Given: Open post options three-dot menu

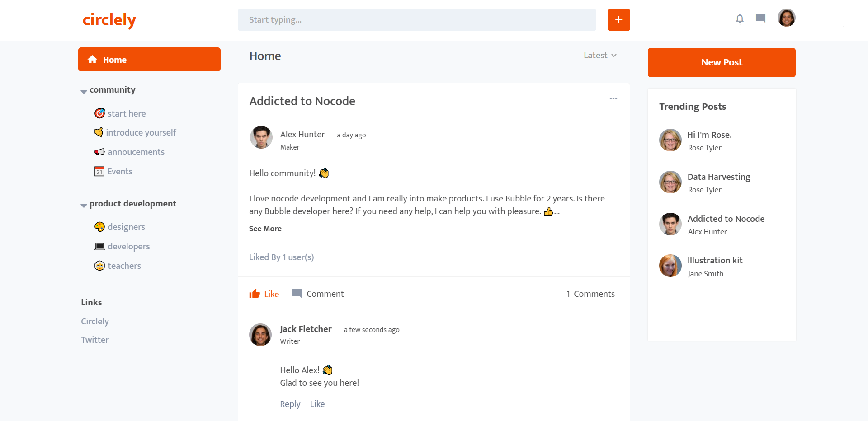Looking at the screenshot, I should pyautogui.click(x=613, y=98).
